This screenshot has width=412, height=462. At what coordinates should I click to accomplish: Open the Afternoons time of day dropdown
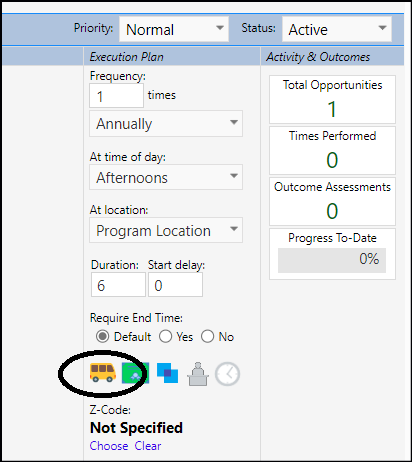pyautogui.click(x=166, y=177)
